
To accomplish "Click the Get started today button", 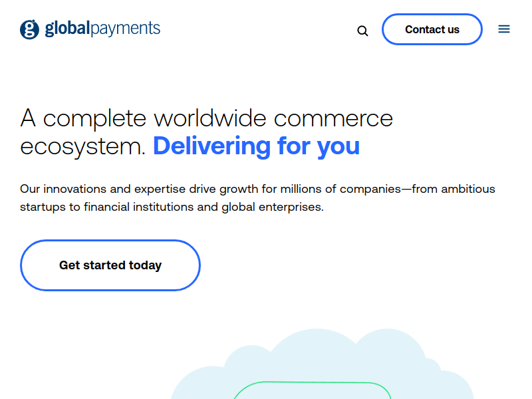I will [110, 265].
